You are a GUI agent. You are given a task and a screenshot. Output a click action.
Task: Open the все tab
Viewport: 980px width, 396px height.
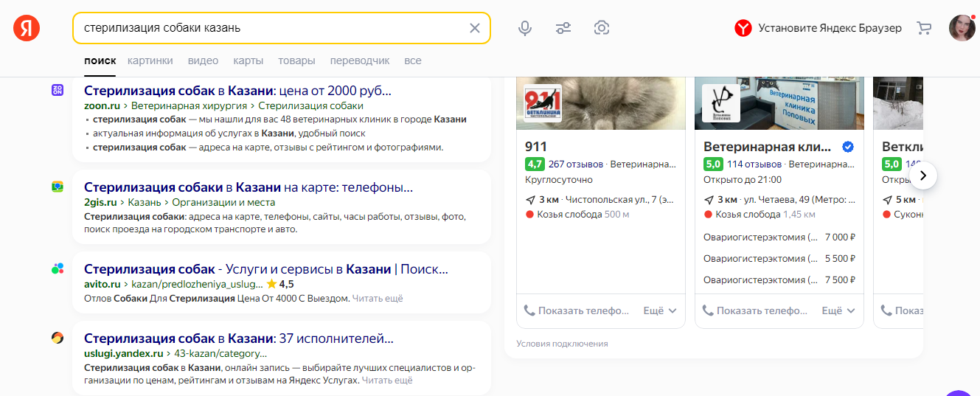(413, 60)
